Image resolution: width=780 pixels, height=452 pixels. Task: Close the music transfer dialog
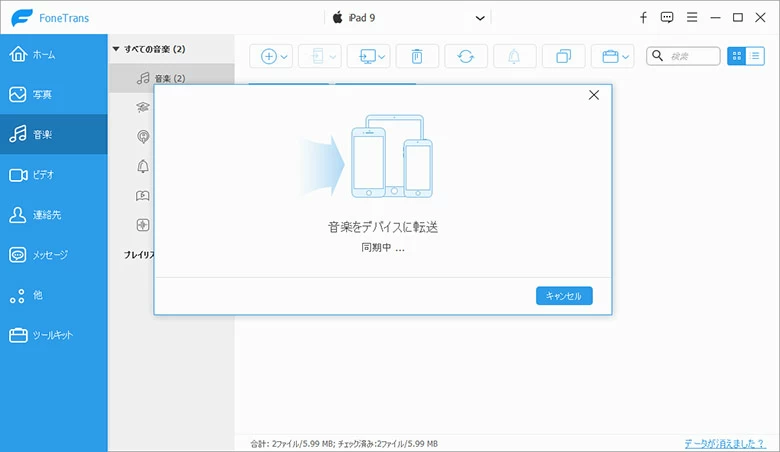point(594,95)
